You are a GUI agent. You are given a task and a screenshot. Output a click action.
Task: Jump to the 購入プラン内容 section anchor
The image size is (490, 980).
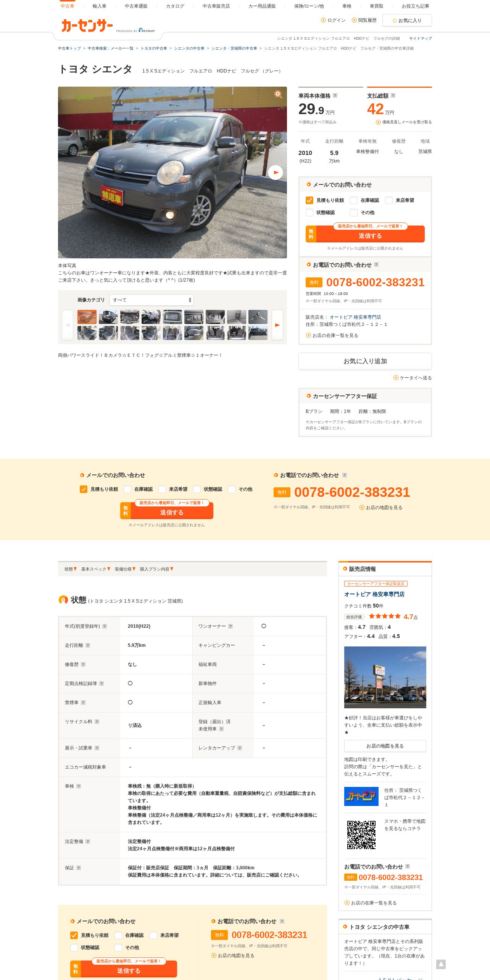pos(156,569)
